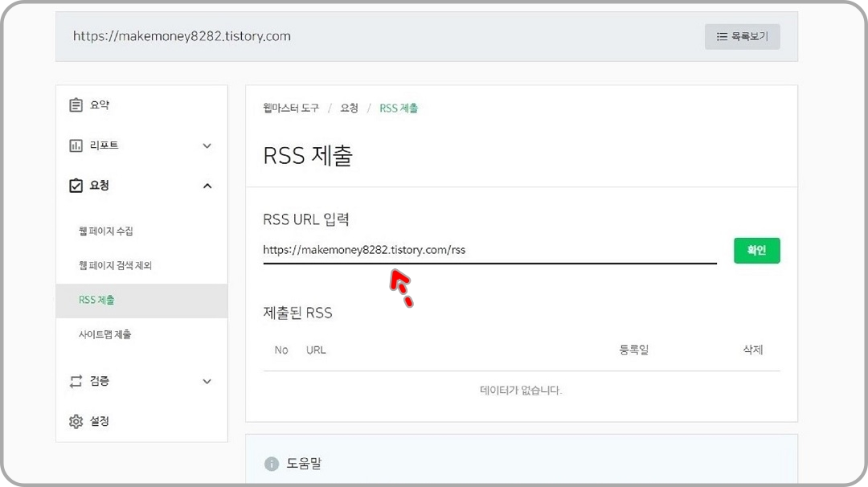This screenshot has height=487, width=868.
Task: Select the 요청 checklist icon
Action: [76, 186]
